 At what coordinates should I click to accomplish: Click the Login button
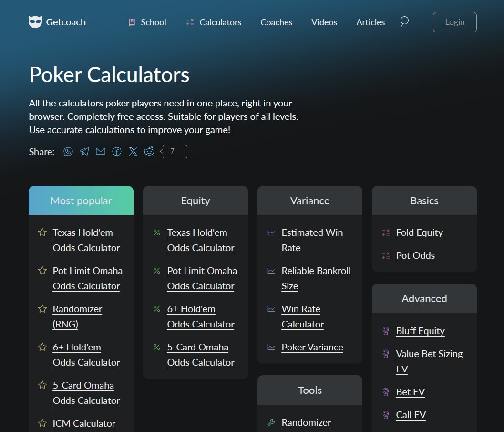pyautogui.click(x=455, y=22)
